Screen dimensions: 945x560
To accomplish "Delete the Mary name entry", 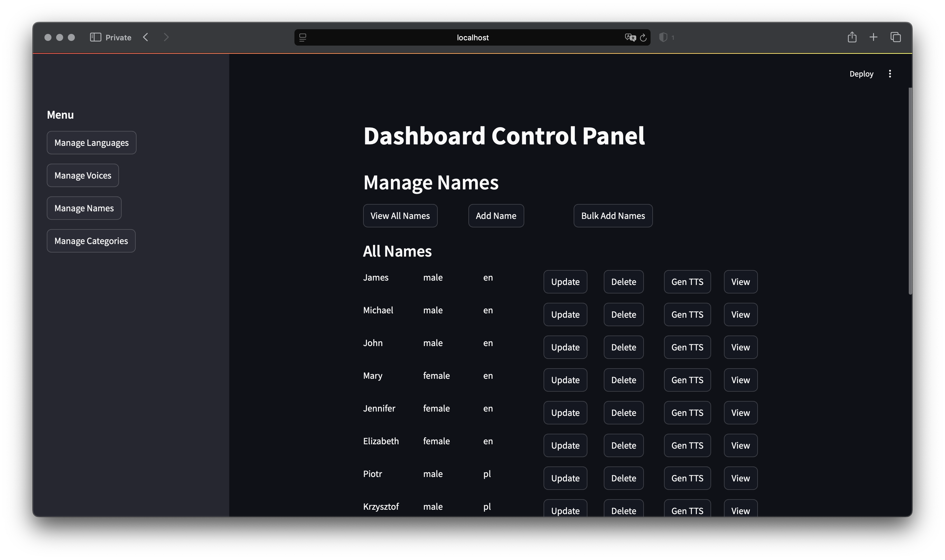I will point(623,380).
